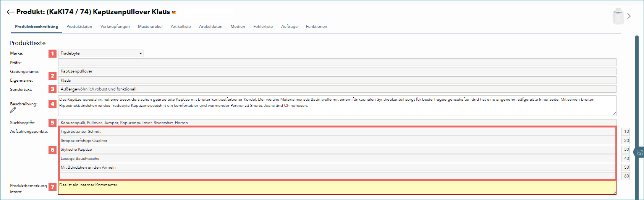Open the Artikeldaten tab
Viewport: 644px width, 200px height.
pyautogui.click(x=210, y=27)
